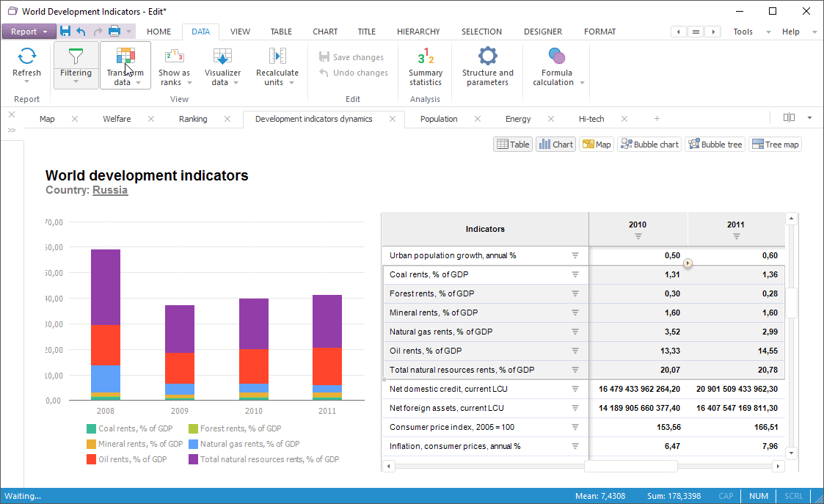
Task: Click the Recalculate units icon
Action: (x=277, y=56)
